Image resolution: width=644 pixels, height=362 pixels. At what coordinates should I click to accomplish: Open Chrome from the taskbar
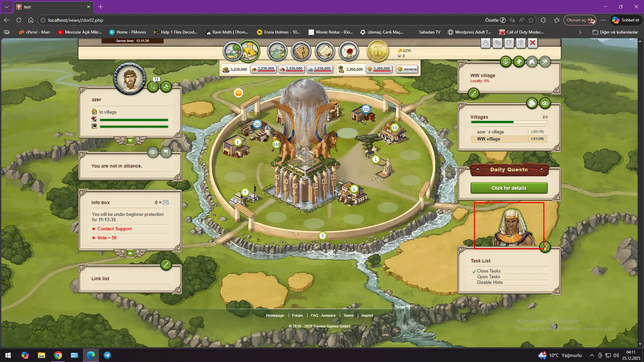pos(58,355)
